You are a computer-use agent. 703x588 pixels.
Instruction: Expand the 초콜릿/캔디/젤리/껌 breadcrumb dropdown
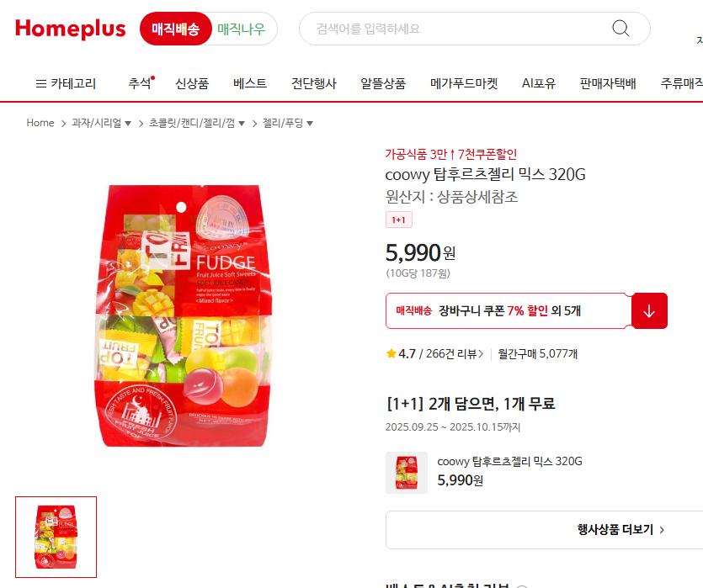[x=241, y=123]
